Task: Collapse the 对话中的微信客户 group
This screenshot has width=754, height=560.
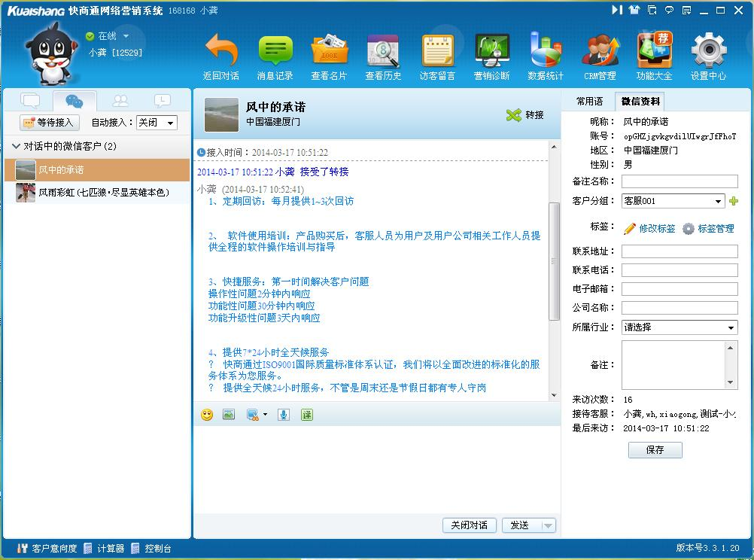Action: pos(17,147)
